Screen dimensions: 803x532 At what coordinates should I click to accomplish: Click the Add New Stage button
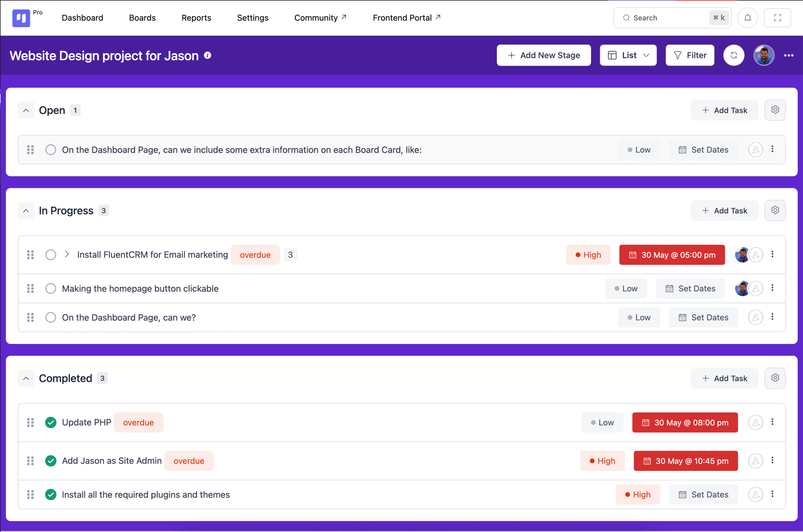tap(544, 55)
